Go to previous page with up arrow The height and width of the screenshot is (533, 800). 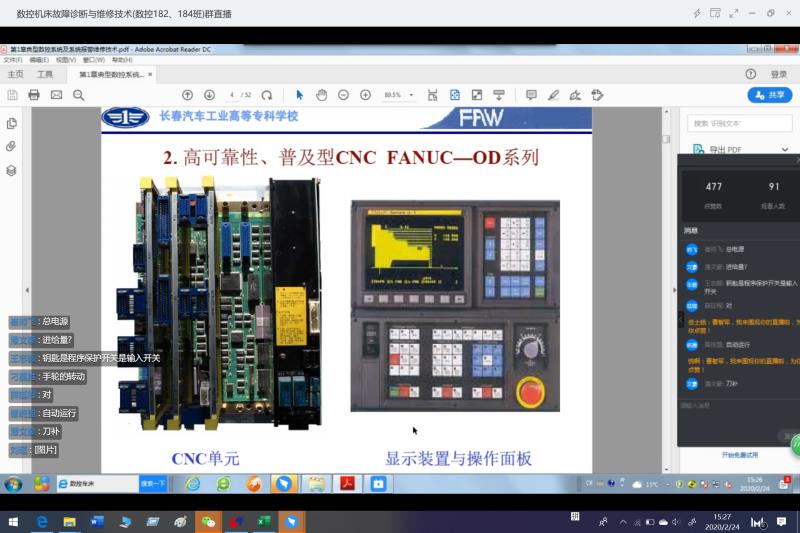[x=187, y=95]
